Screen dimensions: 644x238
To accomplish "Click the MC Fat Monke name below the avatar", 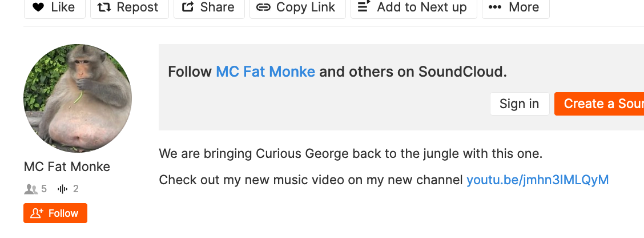I will click(x=67, y=166).
